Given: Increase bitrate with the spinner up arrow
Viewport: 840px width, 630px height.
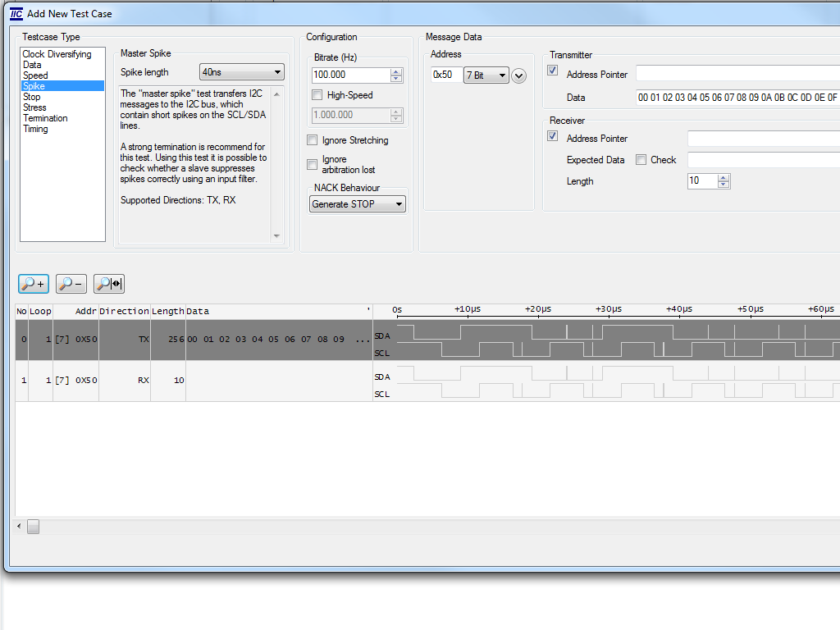Looking at the screenshot, I should pyautogui.click(x=397, y=71).
